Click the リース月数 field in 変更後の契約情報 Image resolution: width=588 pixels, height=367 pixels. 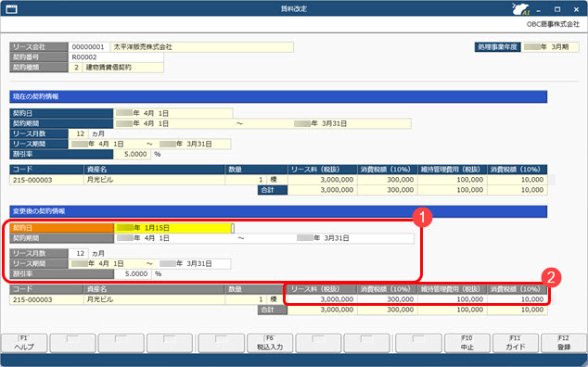(79, 254)
